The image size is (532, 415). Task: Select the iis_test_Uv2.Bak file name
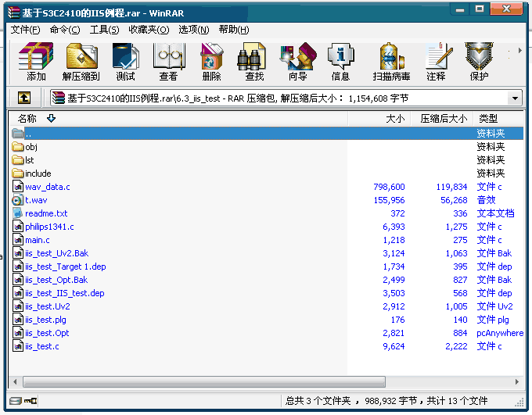click(56, 253)
